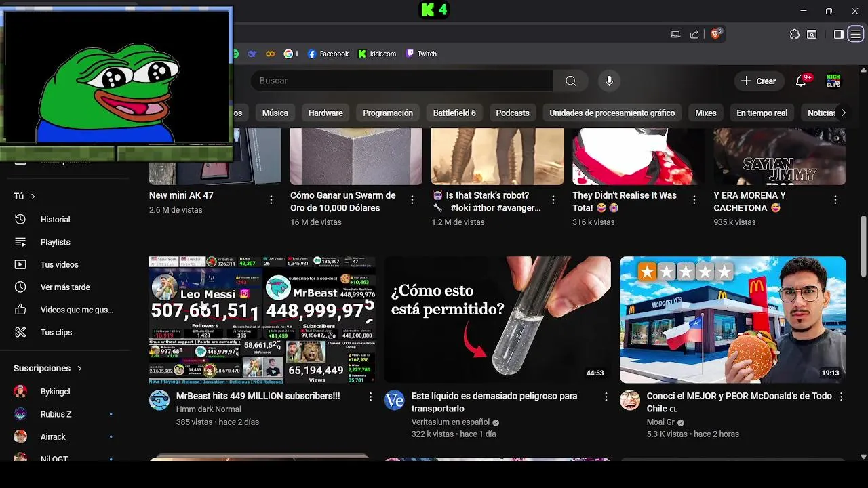
Task: Expand the Tú section chevron
Action: pos(33,197)
